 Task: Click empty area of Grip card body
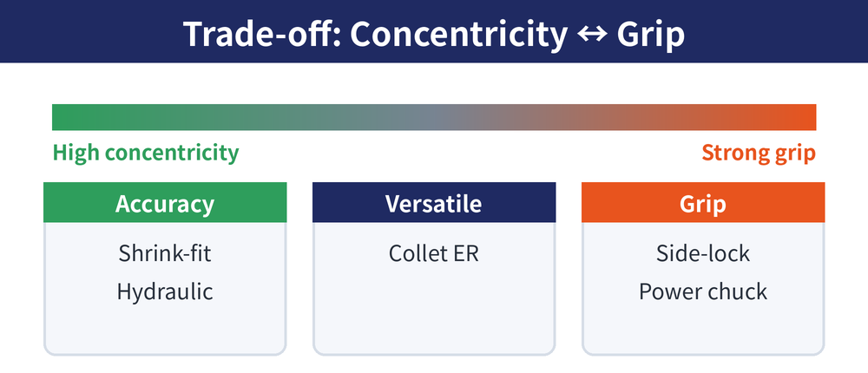coord(703,331)
